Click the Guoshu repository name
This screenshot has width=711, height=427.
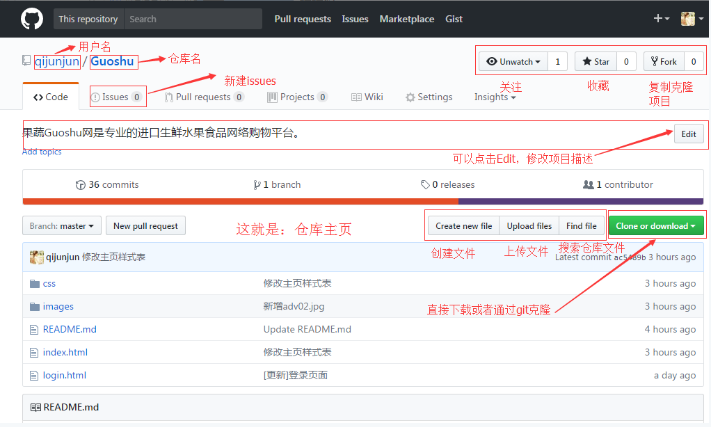[112, 61]
